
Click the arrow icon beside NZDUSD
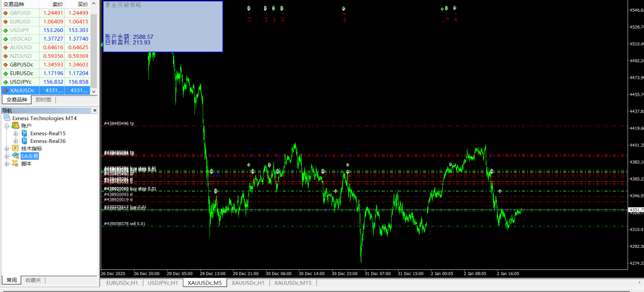click(5, 56)
